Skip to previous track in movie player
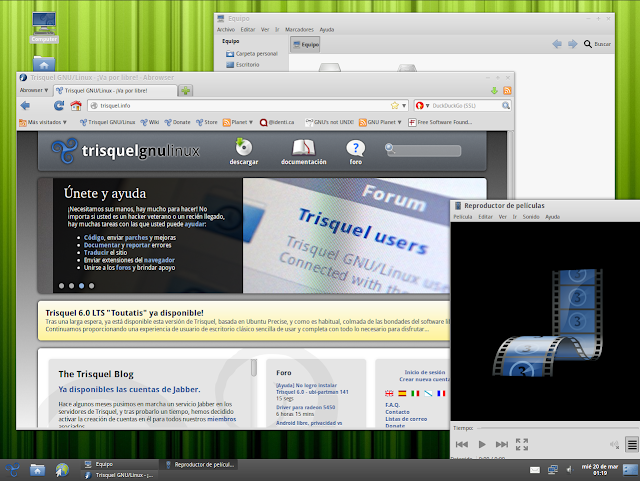The height and width of the screenshot is (481, 640). click(462, 444)
